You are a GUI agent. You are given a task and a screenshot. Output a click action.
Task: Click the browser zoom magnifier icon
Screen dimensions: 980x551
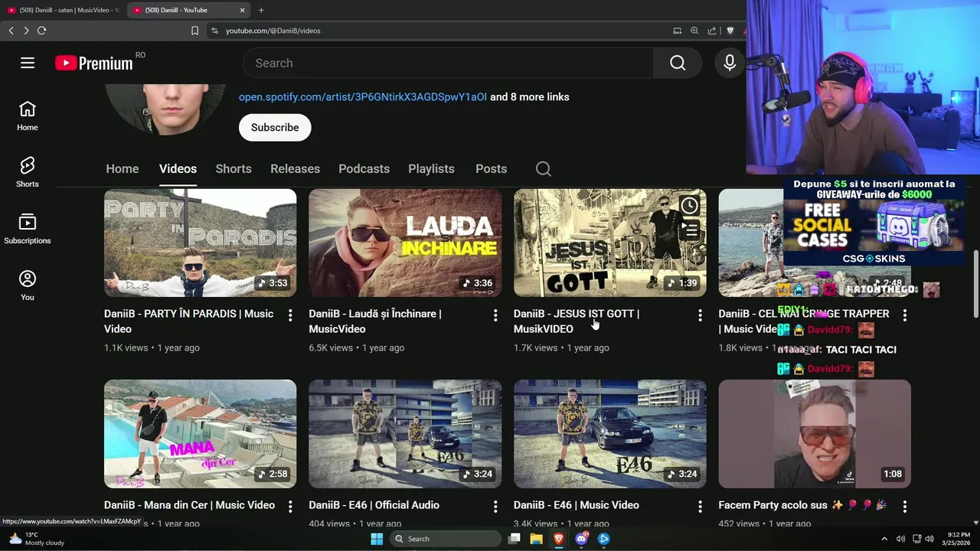tap(694, 31)
